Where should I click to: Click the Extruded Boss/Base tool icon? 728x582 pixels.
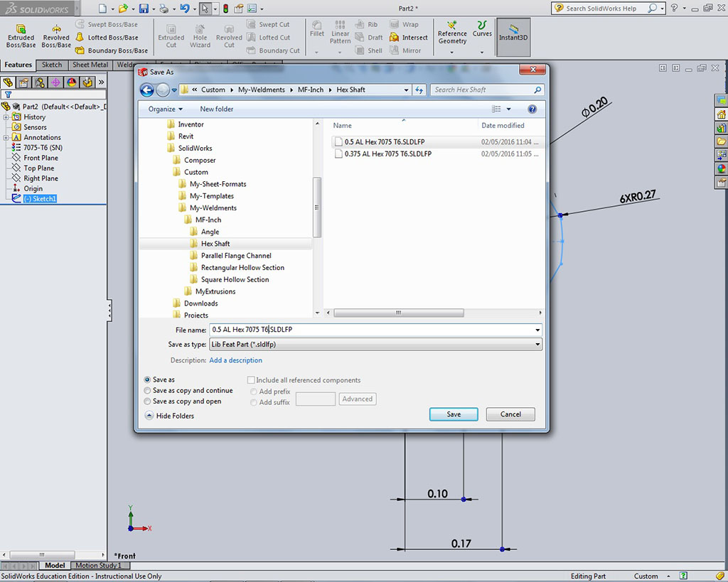pos(21,29)
